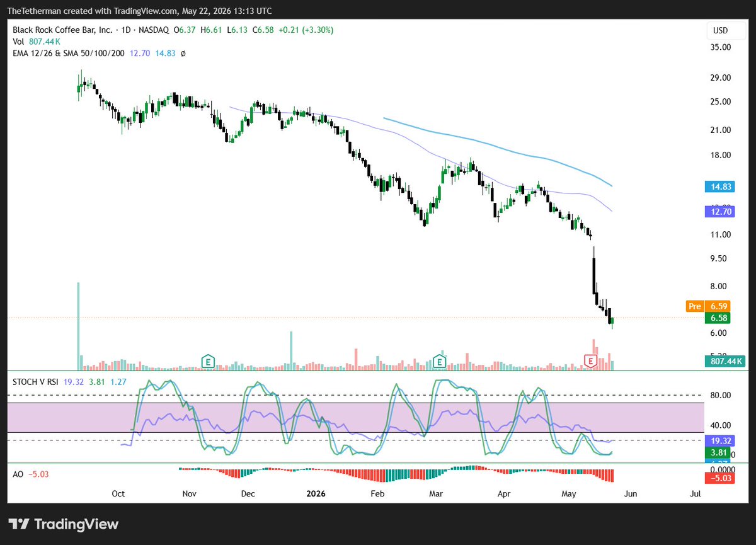Click the 25.00 price axis label

coord(721,102)
